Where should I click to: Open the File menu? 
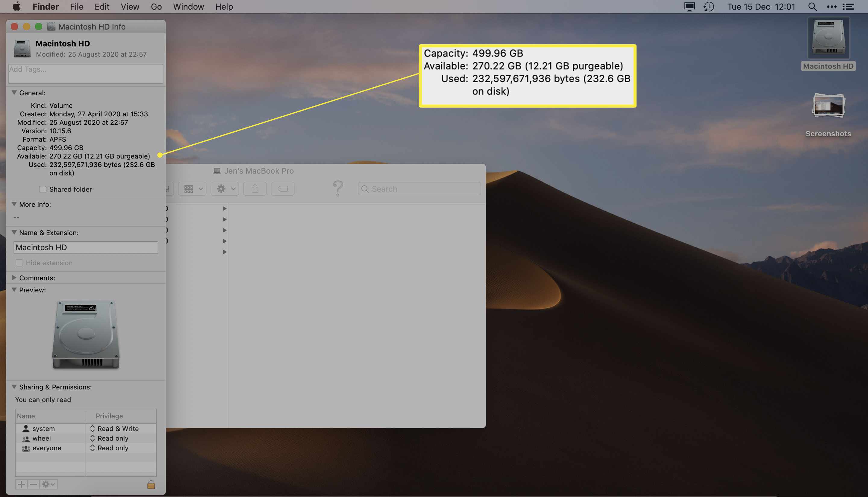click(77, 7)
